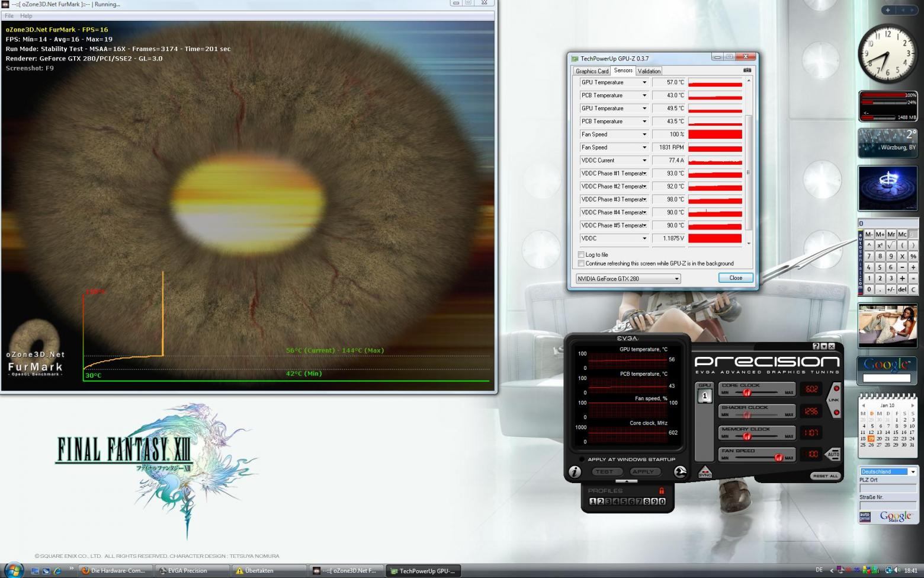Click the GPU-Z Close button
Image resolution: width=924 pixels, height=578 pixels.
[x=736, y=278]
